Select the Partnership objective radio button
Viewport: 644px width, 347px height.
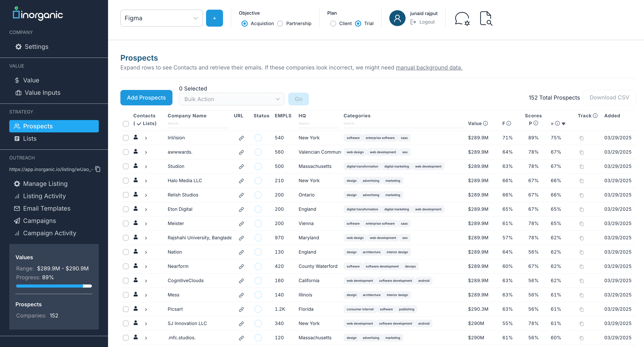click(280, 23)
